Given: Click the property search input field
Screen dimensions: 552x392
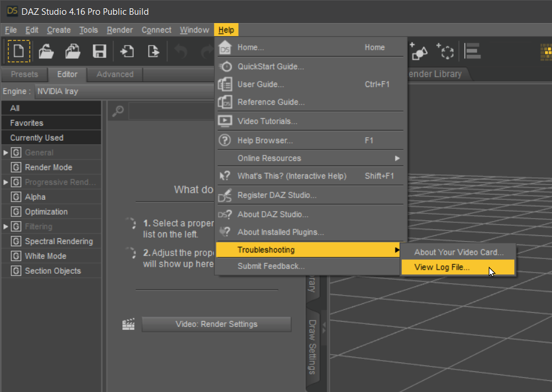Looking at the screenshot, I should pyautogui.click(x=172, y=111).
